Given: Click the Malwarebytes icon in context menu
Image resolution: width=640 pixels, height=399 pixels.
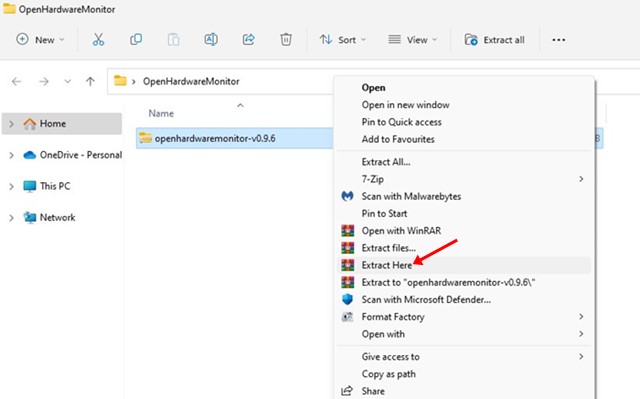Looking at the screenshot, I should 347,196.
